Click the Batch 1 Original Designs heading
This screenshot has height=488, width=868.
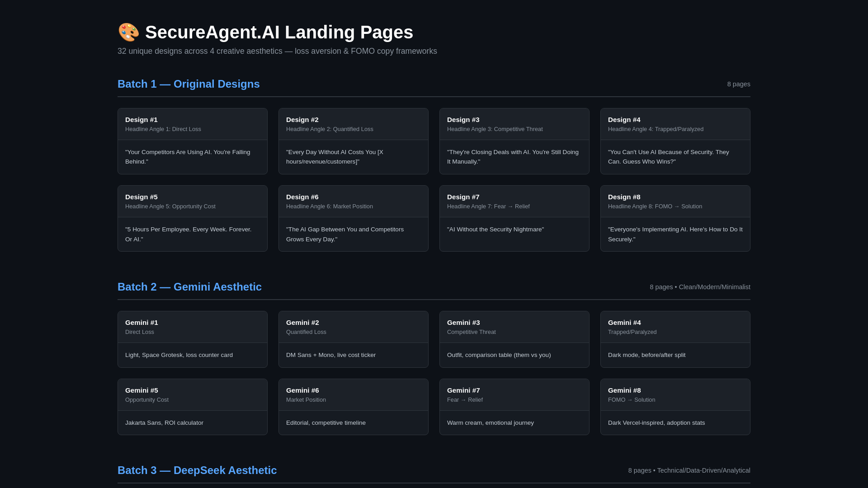click(189, 84)
